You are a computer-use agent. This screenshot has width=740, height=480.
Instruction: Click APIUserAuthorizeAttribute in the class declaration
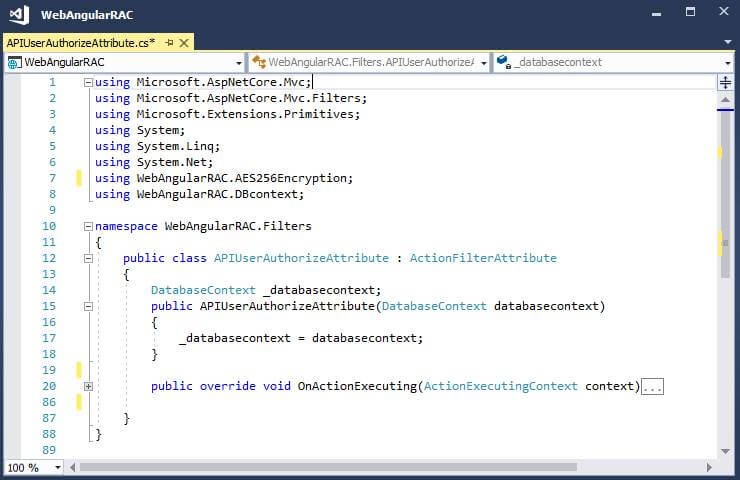pos(302,258)
